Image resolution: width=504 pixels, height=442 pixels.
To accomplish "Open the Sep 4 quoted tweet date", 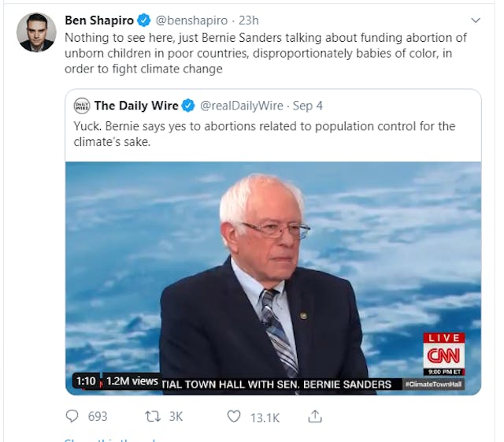I will coord(309,106).
